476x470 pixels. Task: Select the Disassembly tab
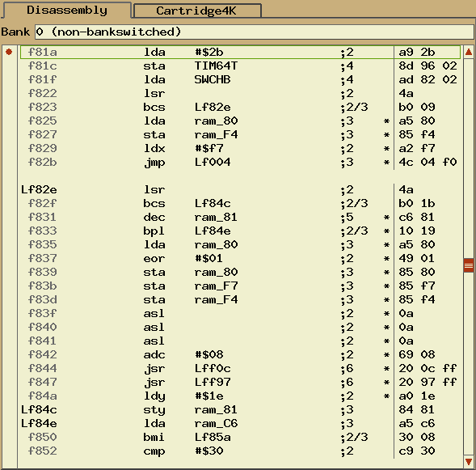(x=67, y=10)
